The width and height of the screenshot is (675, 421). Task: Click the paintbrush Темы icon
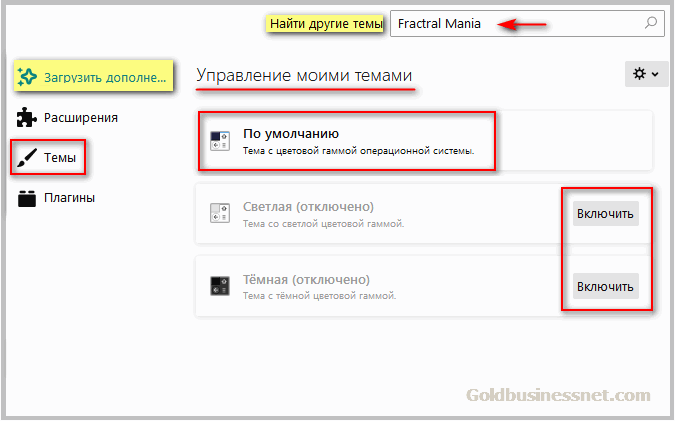[27, 158]
